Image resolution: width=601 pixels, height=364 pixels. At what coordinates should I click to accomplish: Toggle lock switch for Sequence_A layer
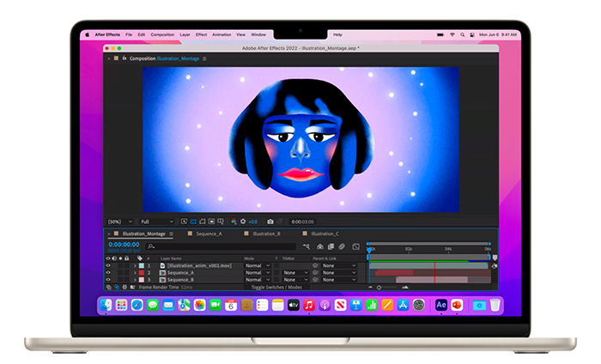[x=126, y=273]
